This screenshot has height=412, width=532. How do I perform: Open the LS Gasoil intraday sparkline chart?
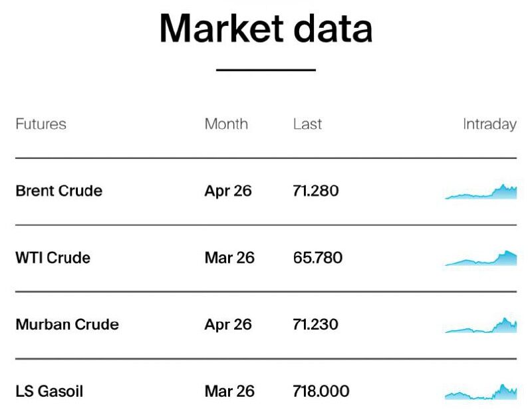click(481, 391)
